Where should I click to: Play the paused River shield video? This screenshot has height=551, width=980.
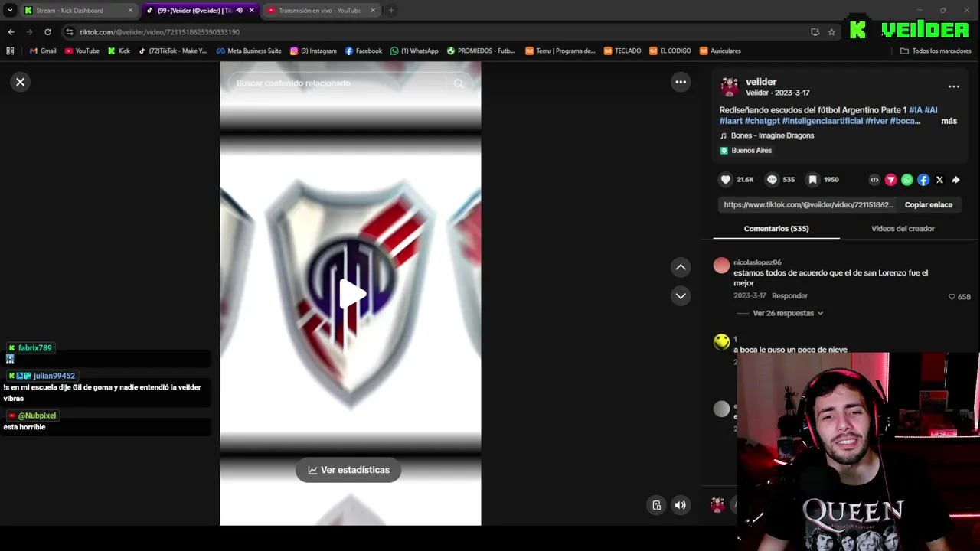[351, 294]
